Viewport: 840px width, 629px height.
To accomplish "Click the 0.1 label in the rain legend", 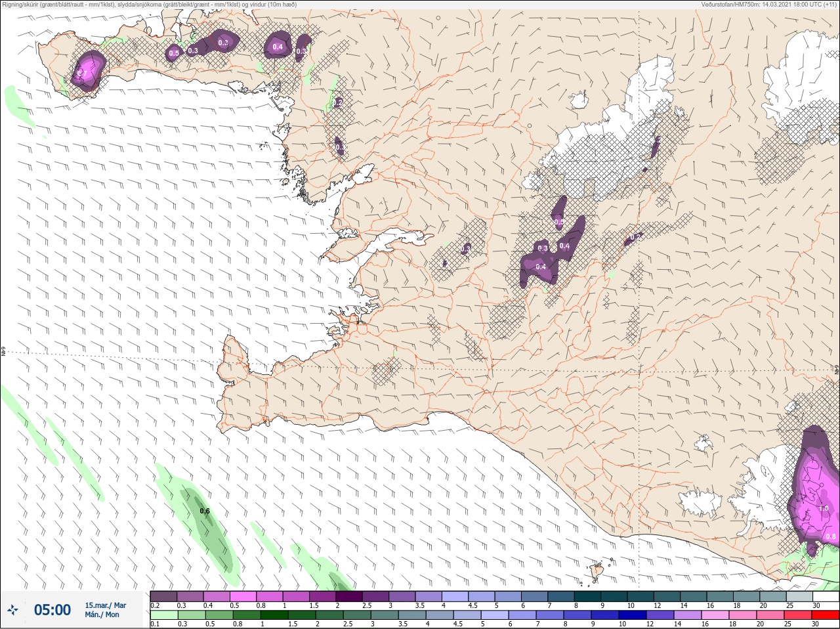I will (x=155, y=623).
